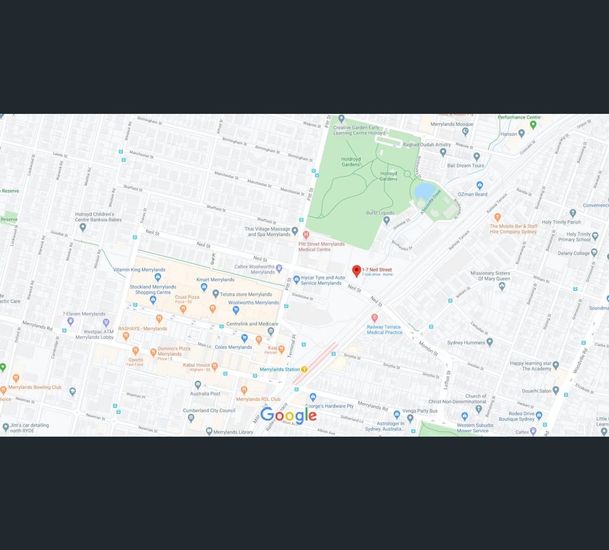Select the Merrylands Station transit icon
Viewport: 609px width, 550px height.
tap(304, 369)
